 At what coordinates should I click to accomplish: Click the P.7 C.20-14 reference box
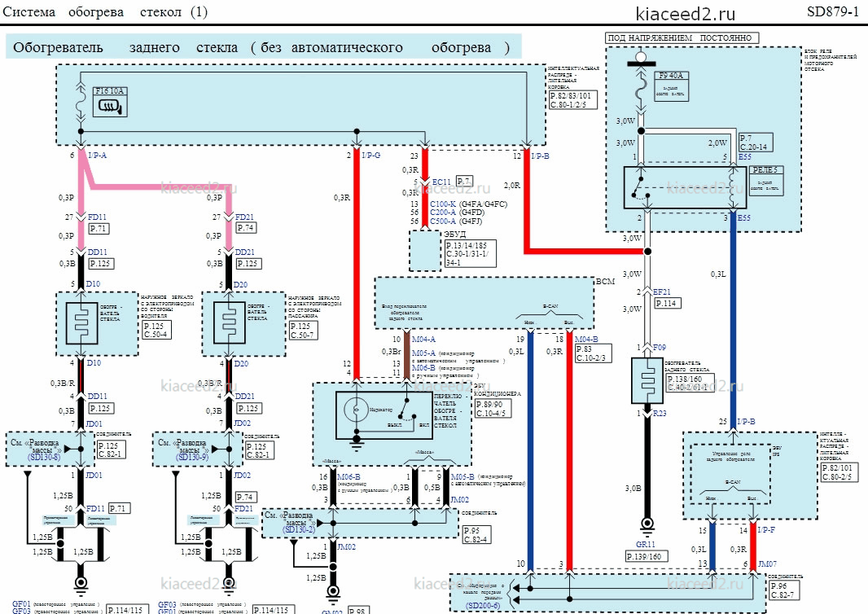click(755, 143)
